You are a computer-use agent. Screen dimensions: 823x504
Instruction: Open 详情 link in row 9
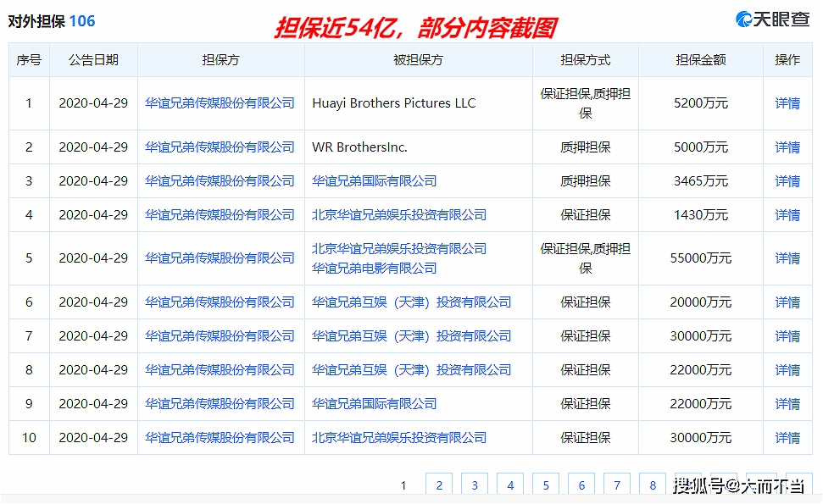(x=787, y=404)
